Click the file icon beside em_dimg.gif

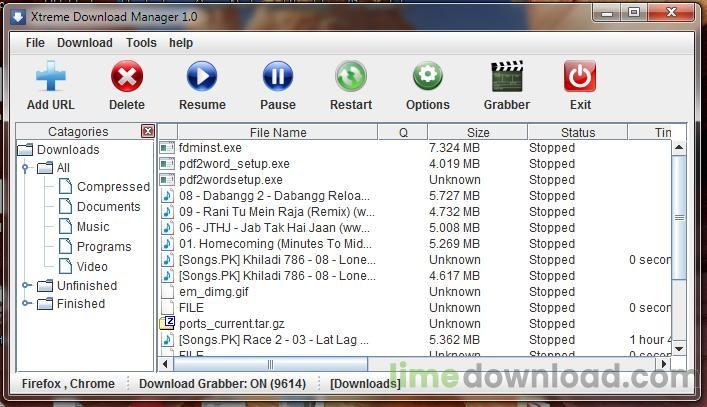point(167,292)
